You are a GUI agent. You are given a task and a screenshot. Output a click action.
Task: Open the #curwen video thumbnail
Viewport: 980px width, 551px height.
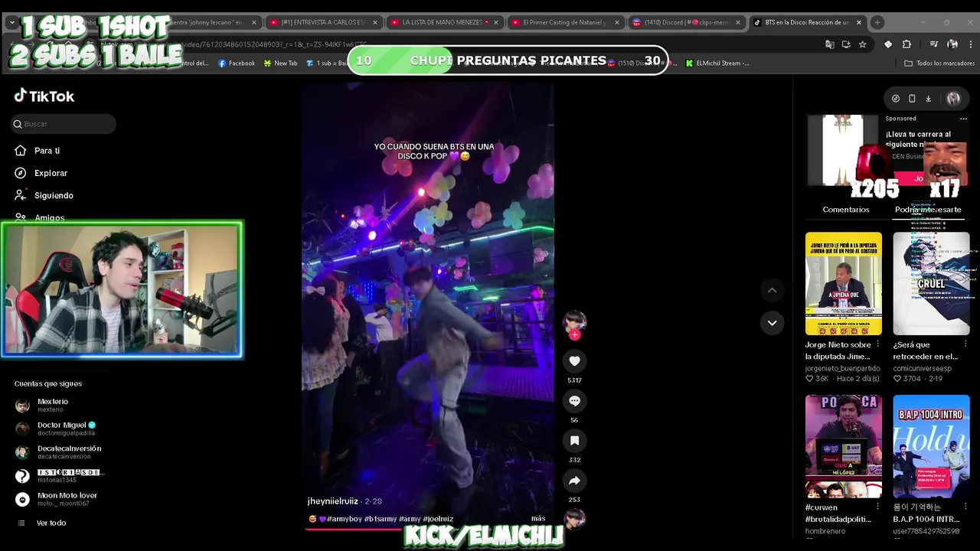(x=843, y=446)
